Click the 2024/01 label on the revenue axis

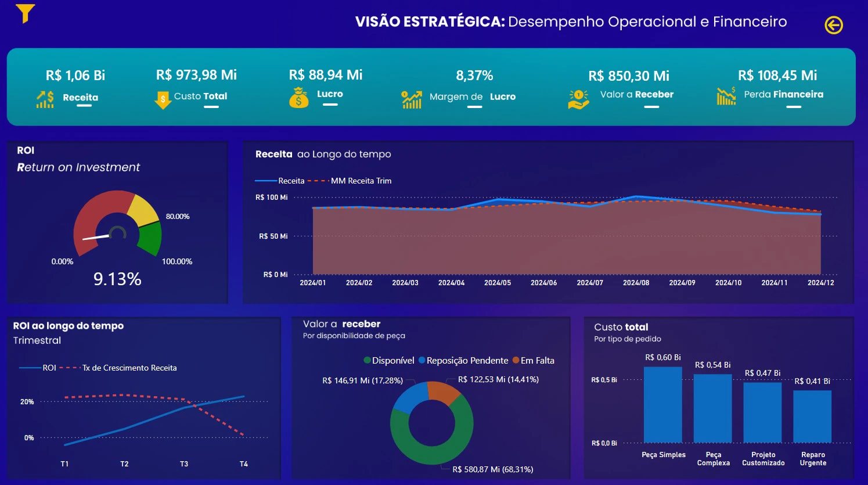click(x=313, y=283)
